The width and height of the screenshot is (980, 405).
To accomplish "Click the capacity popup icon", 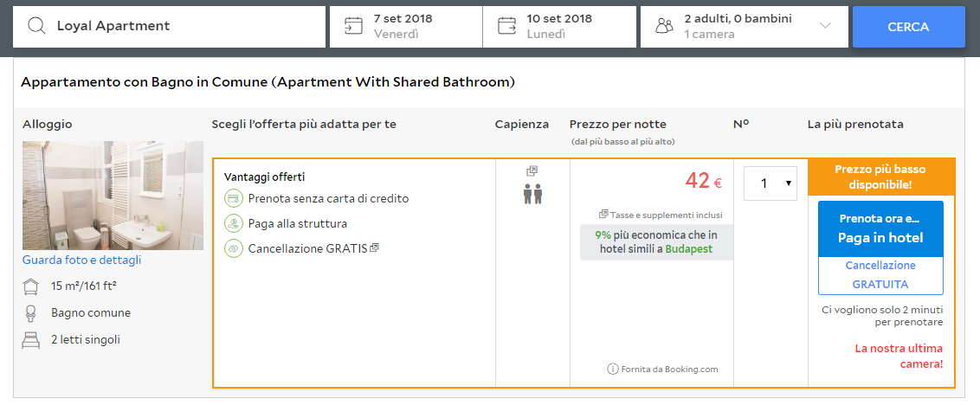I will point(532,171).
